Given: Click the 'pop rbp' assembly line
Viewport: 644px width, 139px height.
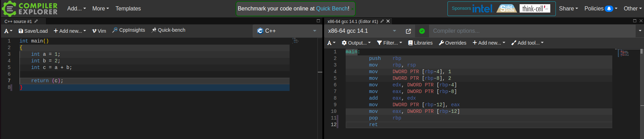Looking at the screenshot, I should point(385,118).
